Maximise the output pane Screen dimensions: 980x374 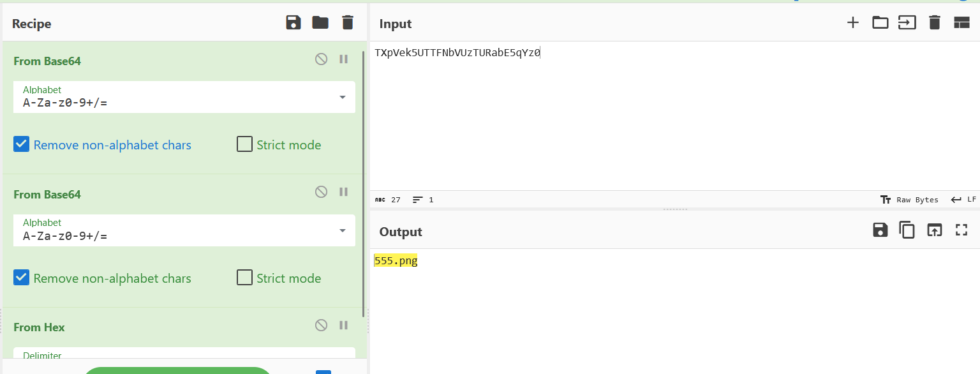(961, 230)
